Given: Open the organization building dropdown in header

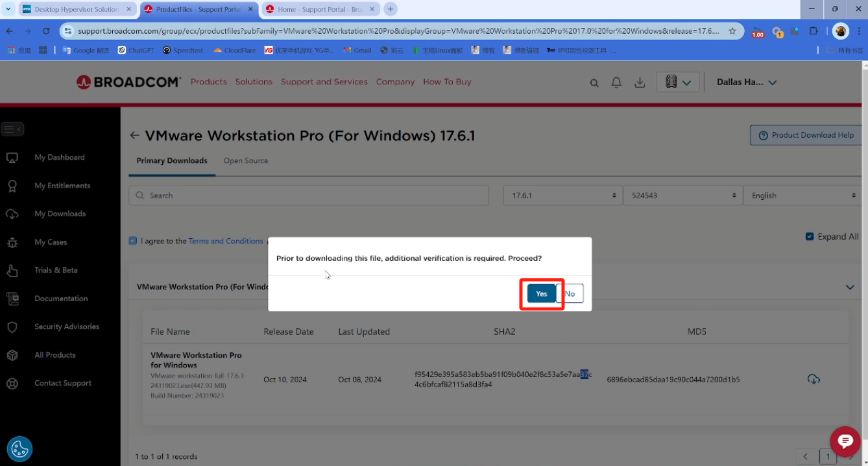Looking at the screenshot, I should [x=678, y=82].
